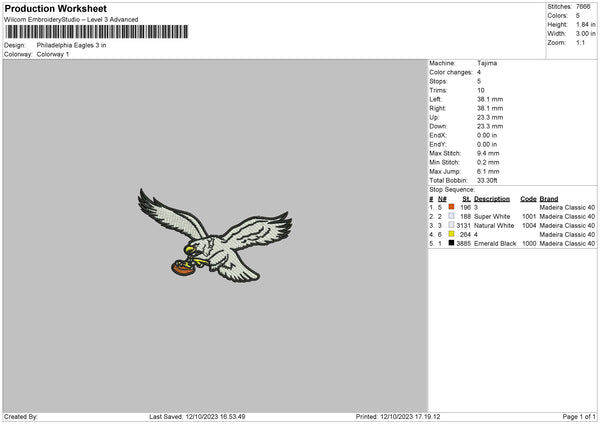This screenshot has width=600, height=424.
Task: Click the Color changes value '4'
Action: (x=479, y=72)
